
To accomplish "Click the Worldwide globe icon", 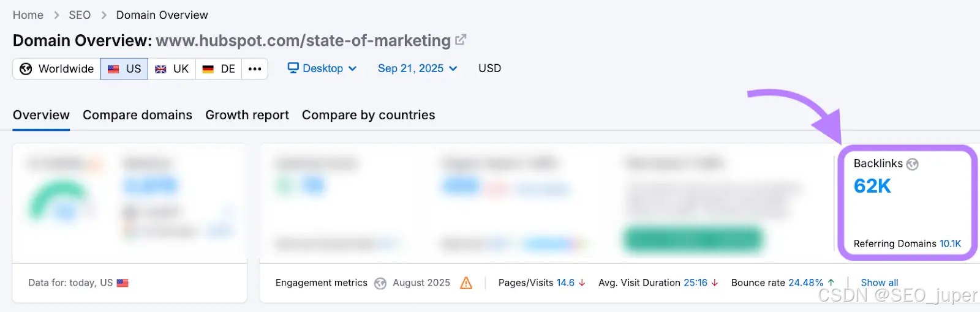I will tap(26, 69).
